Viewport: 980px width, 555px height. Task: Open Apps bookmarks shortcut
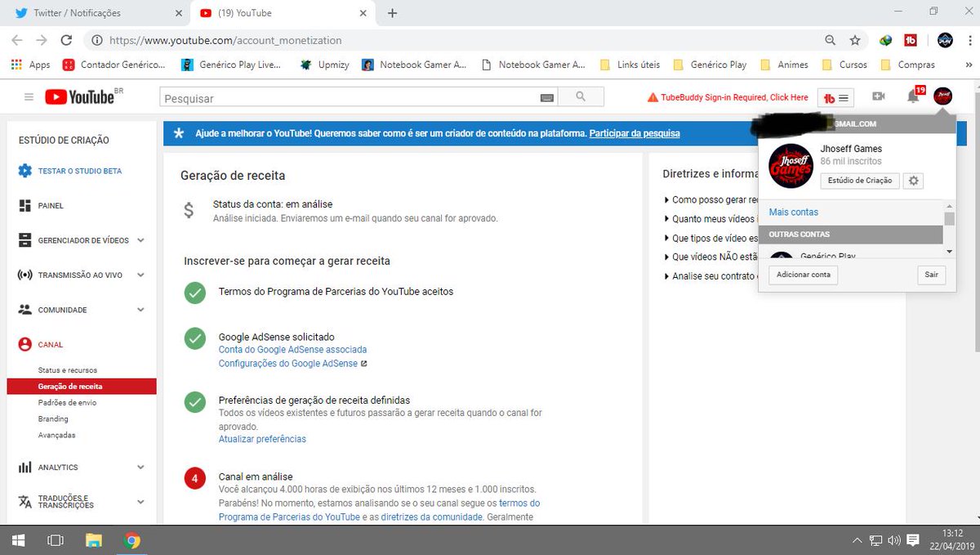tap(30, 65)
